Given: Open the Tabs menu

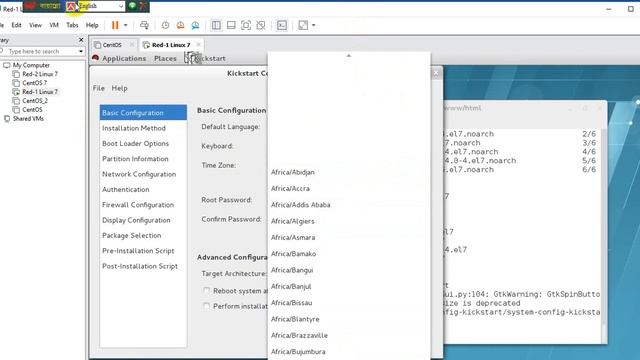Looking at the screenshot, I should (x=72, y=25).
